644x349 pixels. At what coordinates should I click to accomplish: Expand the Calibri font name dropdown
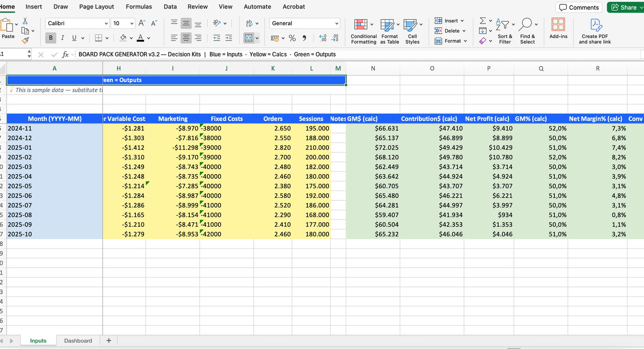pos(106,23)
